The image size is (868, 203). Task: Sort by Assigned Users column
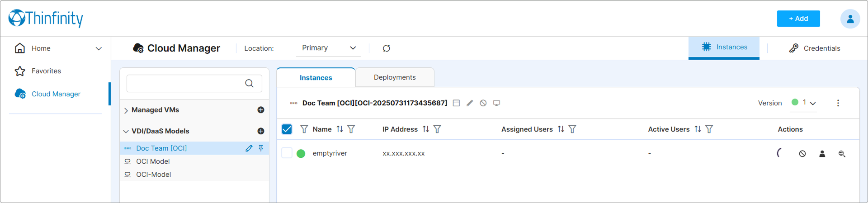pos(561,129)
